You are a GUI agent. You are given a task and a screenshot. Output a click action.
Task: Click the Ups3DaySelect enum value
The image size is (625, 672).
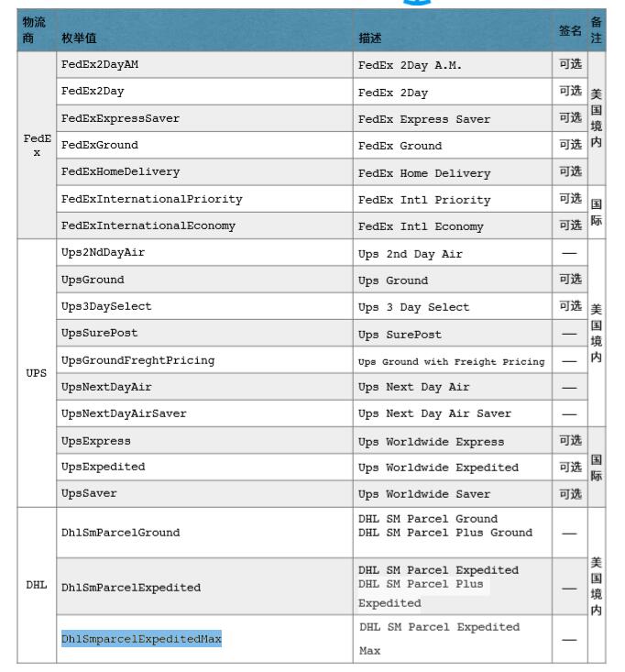(106, 306)
